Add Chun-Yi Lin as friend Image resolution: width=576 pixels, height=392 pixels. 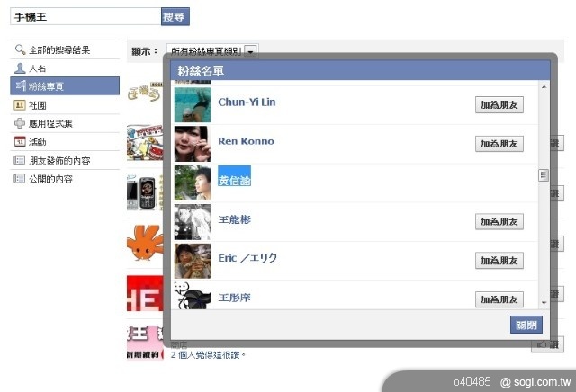tap(499, 105)
